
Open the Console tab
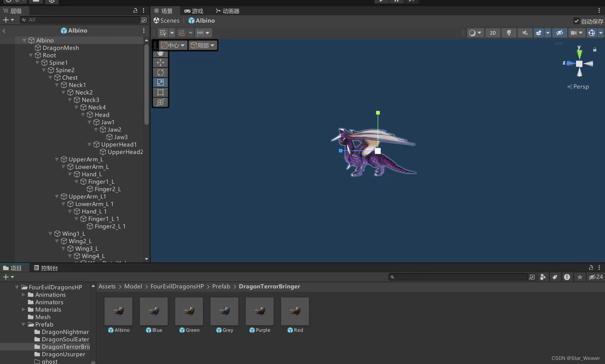click(46, 268)
